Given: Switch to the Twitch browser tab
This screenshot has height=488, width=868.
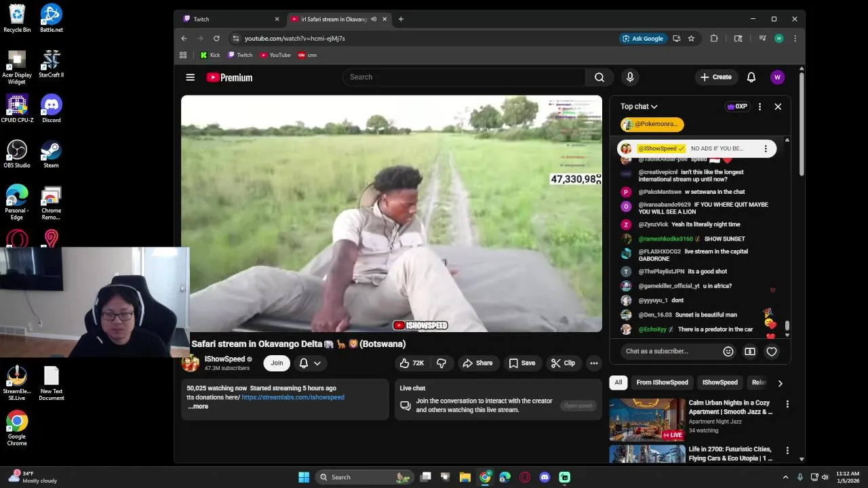Looking at the screenshot, I should [231, 19].
